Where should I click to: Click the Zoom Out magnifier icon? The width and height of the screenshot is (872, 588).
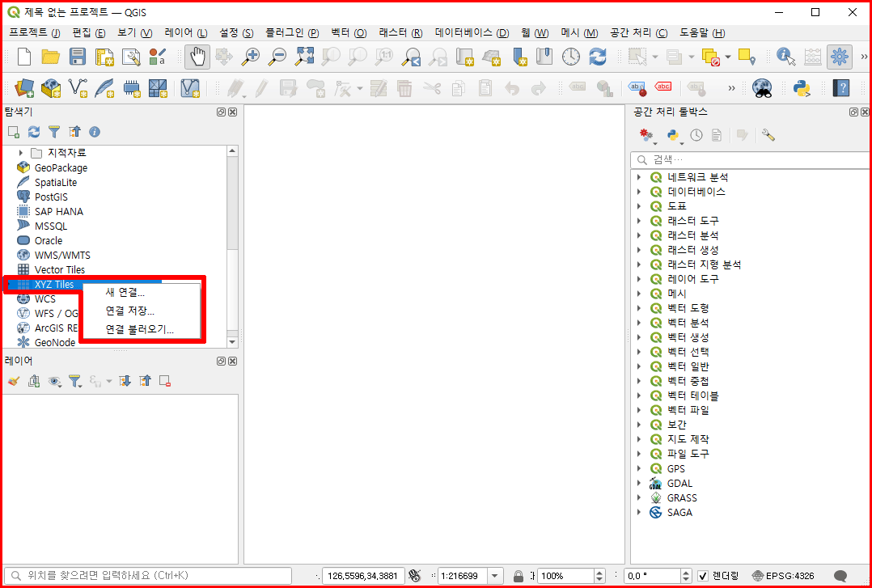(277, 56)
